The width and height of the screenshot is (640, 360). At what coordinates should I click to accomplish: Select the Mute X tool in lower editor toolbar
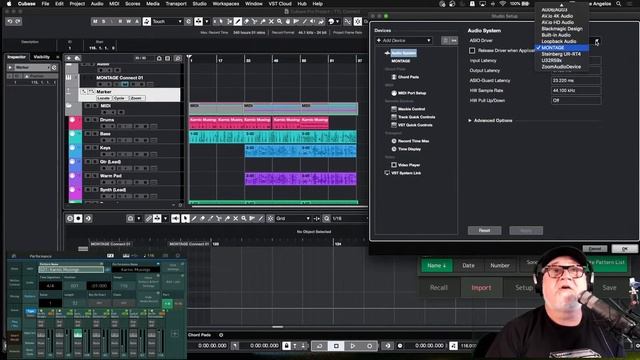point(236,219)
